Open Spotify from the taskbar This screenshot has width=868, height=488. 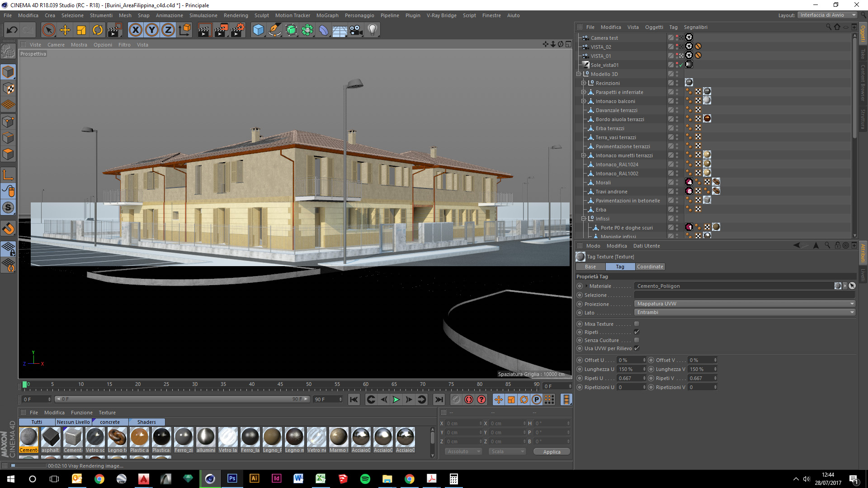pos(365,479)
